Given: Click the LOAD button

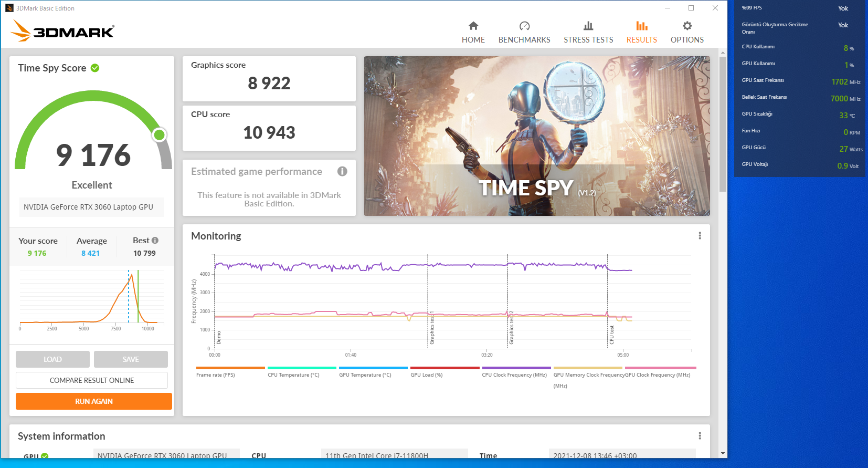Looking at the screenshot, I should pos(52,359).
